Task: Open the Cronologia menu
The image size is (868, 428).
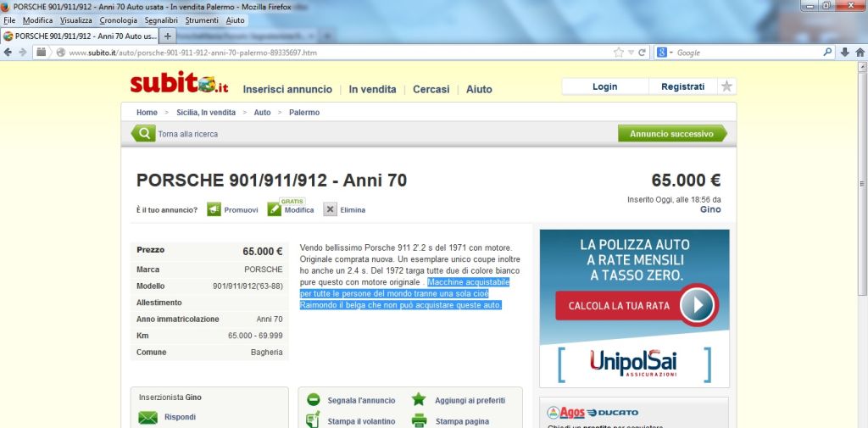Action: 119,20
